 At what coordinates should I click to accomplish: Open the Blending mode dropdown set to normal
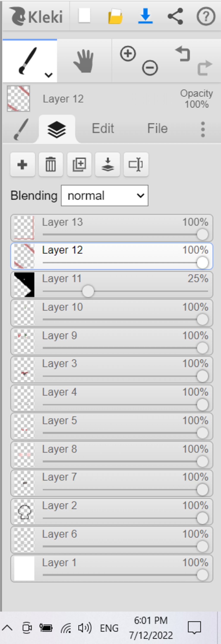pyautogui.click(x=105, y=195)
